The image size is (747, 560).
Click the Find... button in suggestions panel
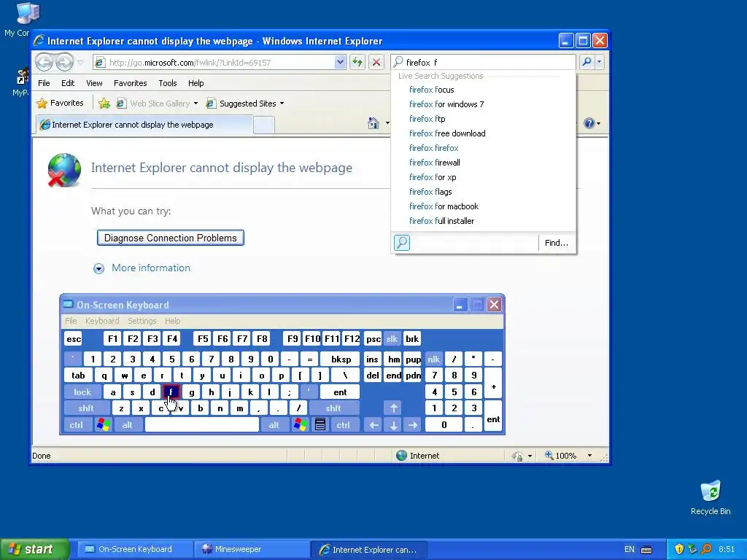tap(557, 243)
